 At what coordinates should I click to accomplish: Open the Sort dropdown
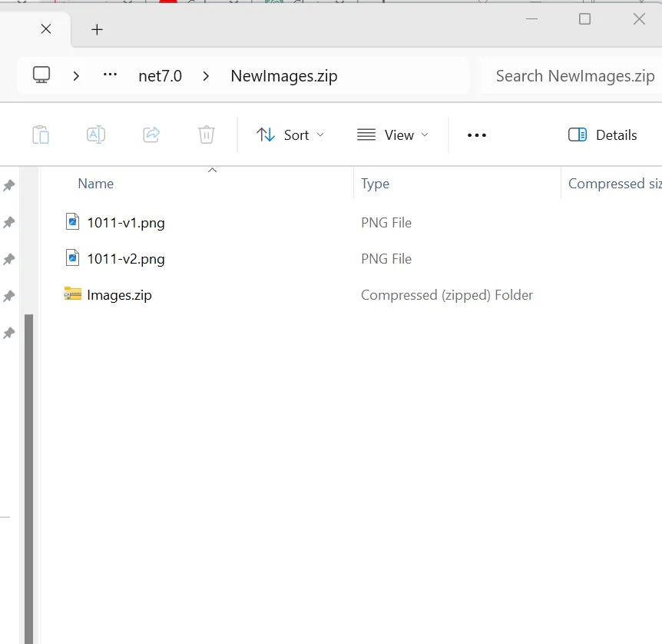point(290,135)
